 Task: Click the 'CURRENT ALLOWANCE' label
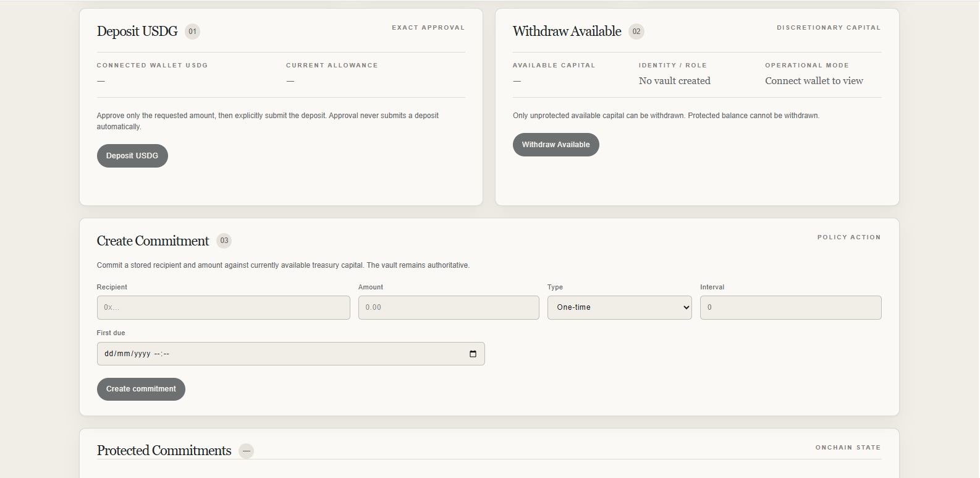tap(332, 66)
